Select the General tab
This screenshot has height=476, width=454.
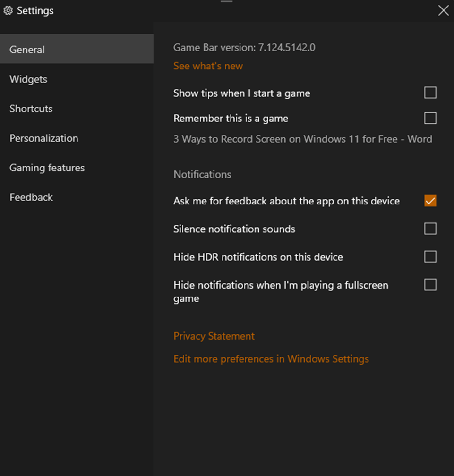pyautogui.click(x=27, y=50)
